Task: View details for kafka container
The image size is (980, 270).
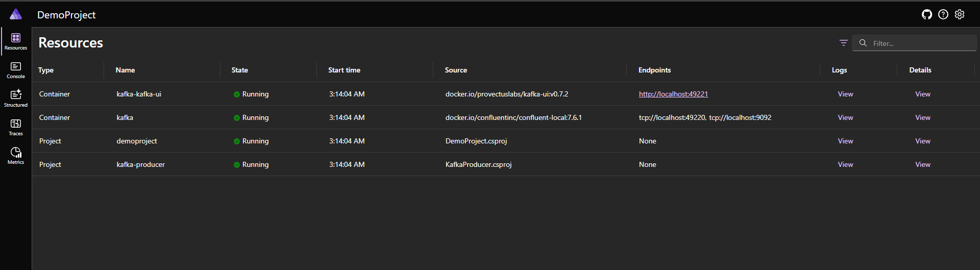Action: pos(922,117)
